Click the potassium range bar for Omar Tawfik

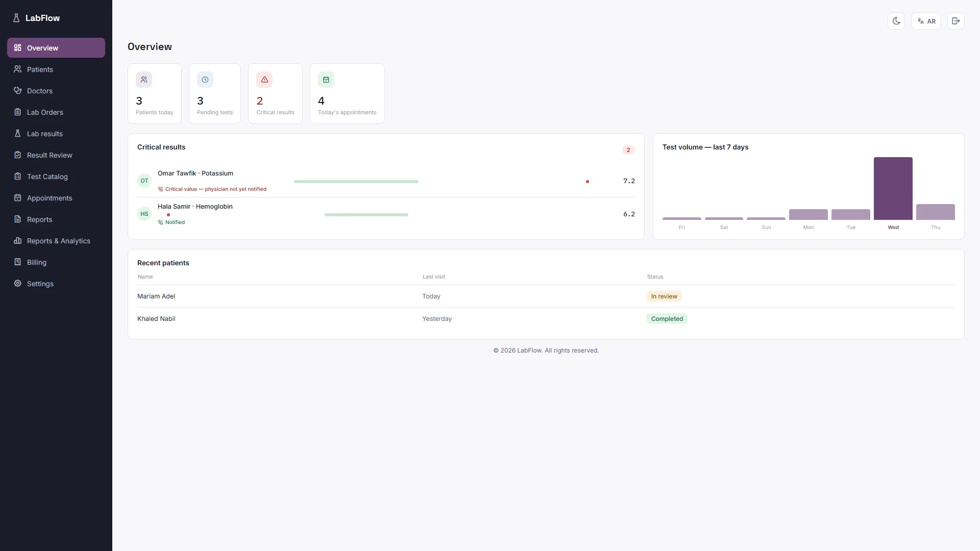click(356, 182)
